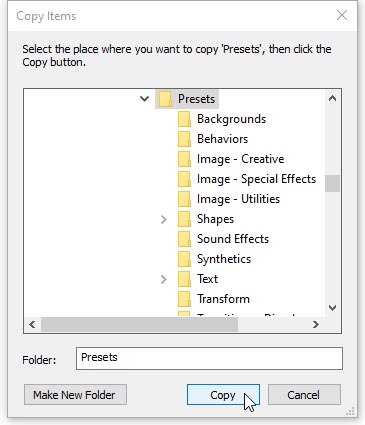This screenshot has height=425, width=365.
Task: Select the Shapes folder label
Action: (x=215, y=219)
